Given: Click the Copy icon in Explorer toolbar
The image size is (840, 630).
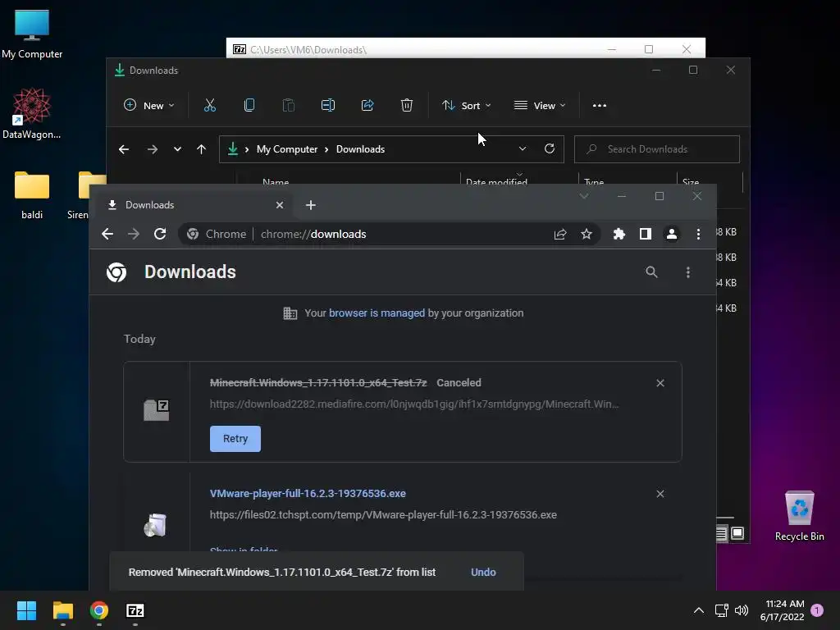Looking at the screenshot, I should [x=249, y=106].
